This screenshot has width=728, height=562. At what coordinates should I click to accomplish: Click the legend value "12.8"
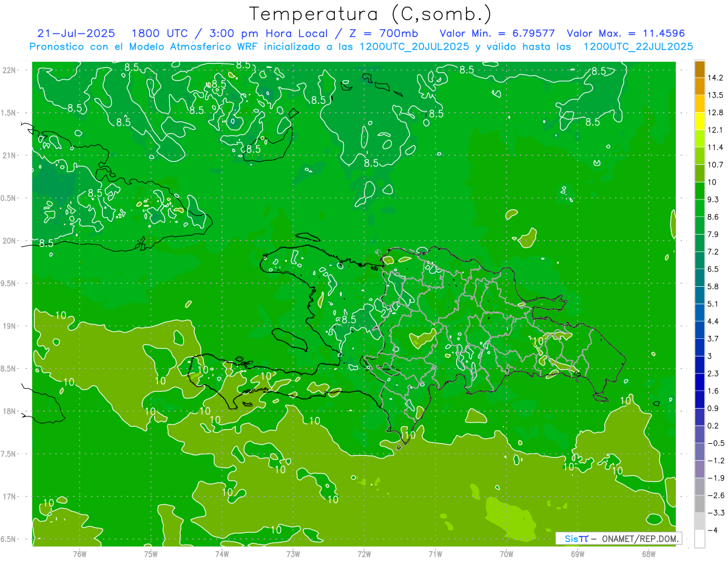click(x=715, y=113)
